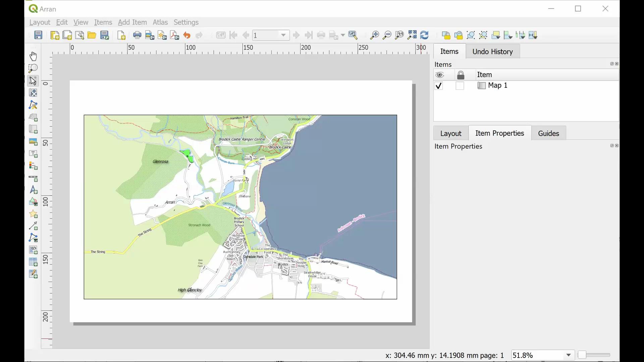The image size is (644, 362).
Task: Zoom in on the layout
Action: tap(375, 35)
